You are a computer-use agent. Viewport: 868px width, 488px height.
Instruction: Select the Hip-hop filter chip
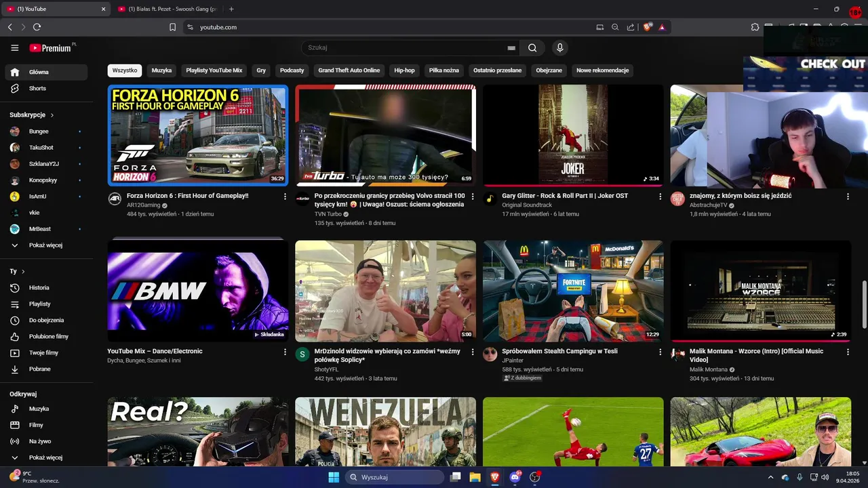click(404, 70)
